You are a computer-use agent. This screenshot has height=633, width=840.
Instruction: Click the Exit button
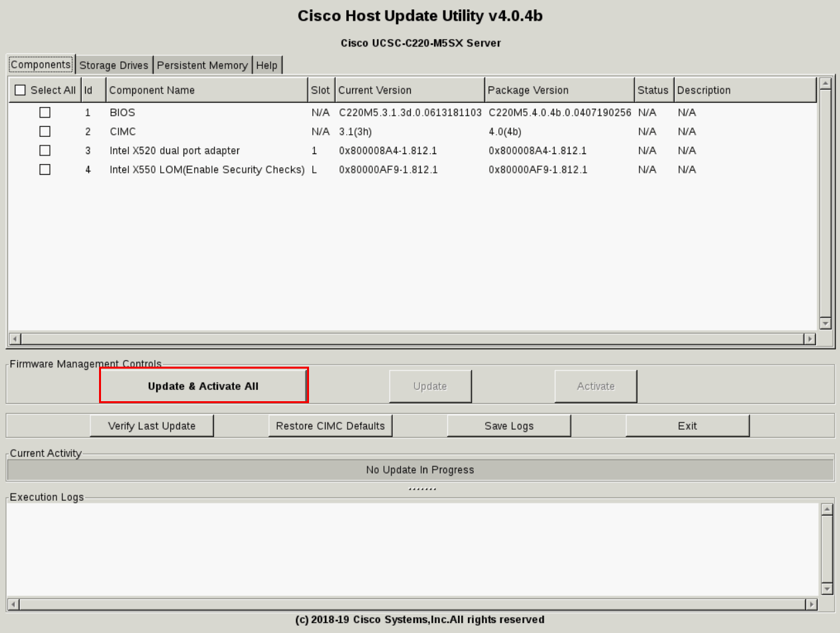pos(687,426)
